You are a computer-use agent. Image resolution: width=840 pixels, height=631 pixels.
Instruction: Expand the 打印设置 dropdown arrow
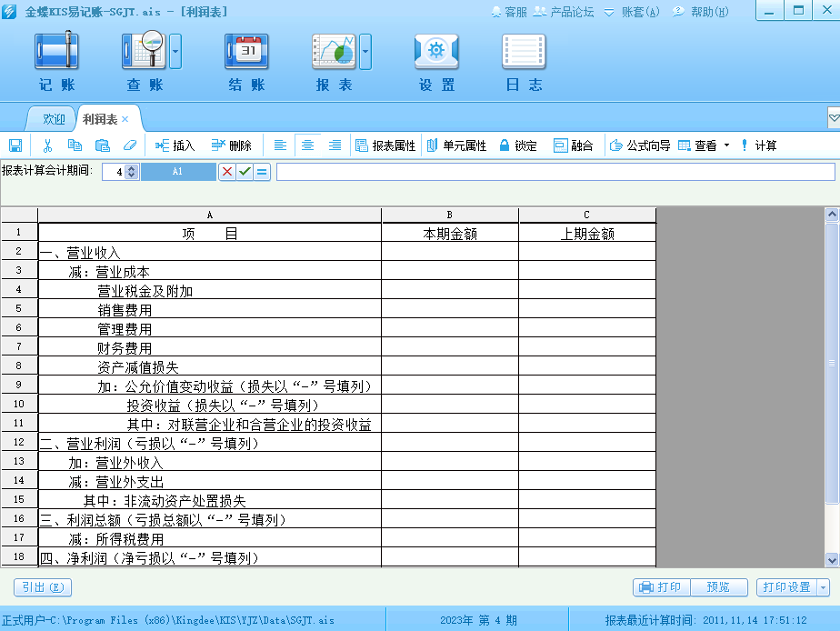click(824, 587)
